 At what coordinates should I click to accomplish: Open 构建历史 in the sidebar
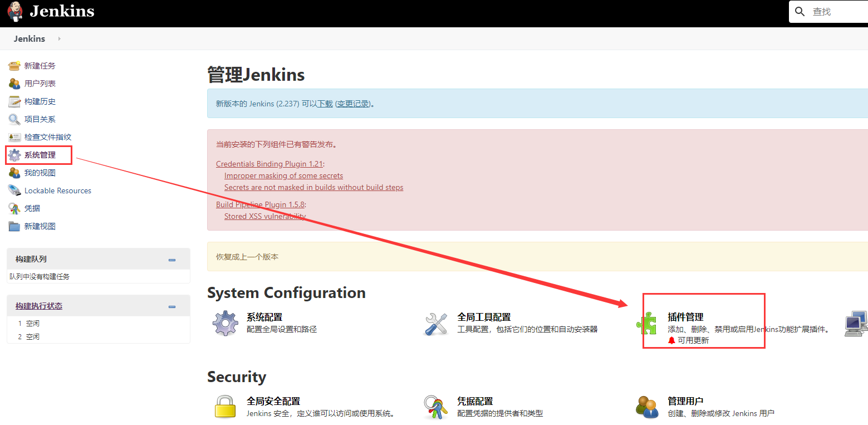[x=40, y=101]
